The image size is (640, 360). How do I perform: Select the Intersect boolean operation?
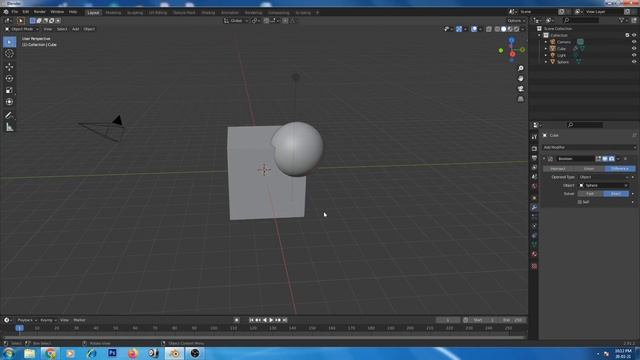click(x=558, y=169)
